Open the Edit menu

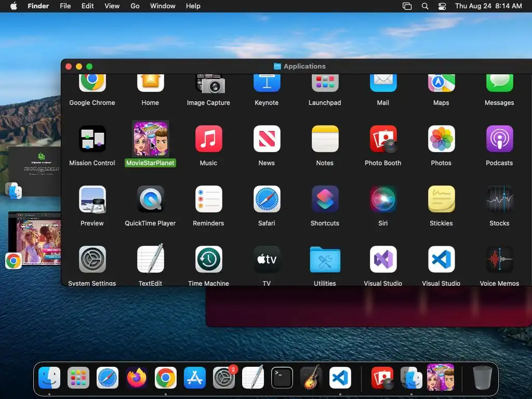pos(87,6)
